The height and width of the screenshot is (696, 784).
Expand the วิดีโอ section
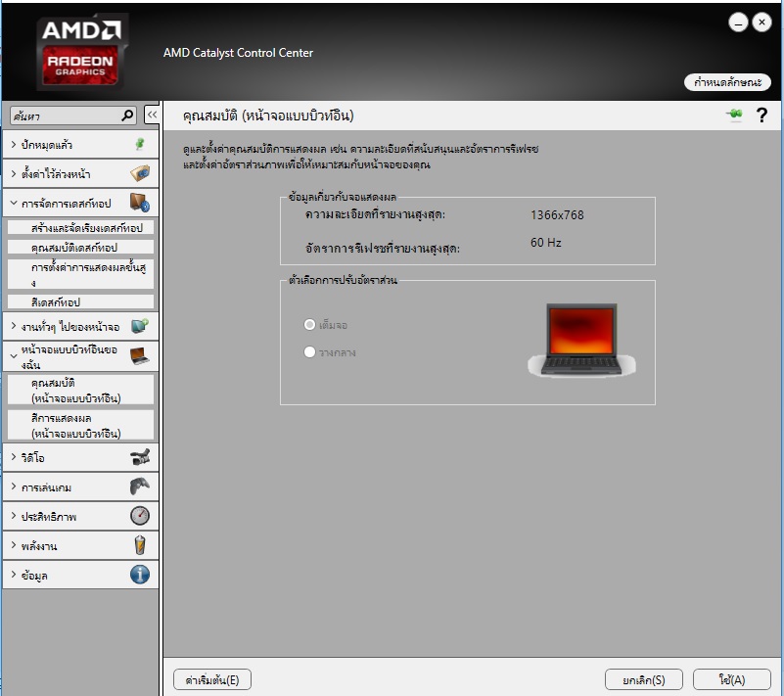tap(14, 457)
